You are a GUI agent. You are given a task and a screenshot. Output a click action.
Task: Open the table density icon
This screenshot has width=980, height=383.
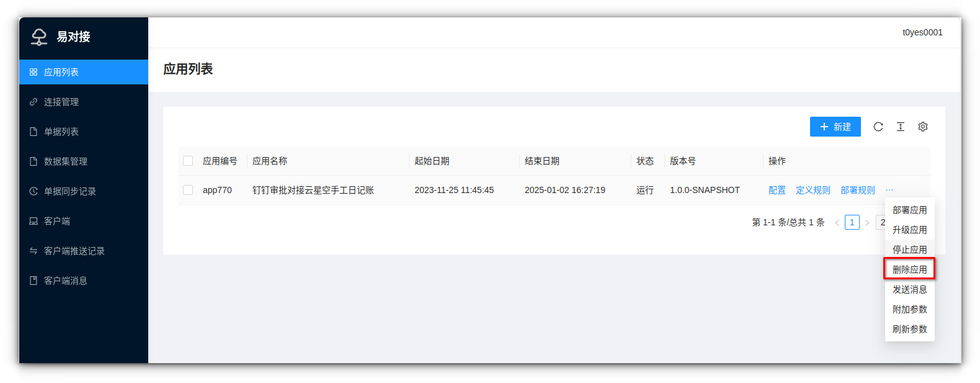pyautogui.click(x=901, y=127)
